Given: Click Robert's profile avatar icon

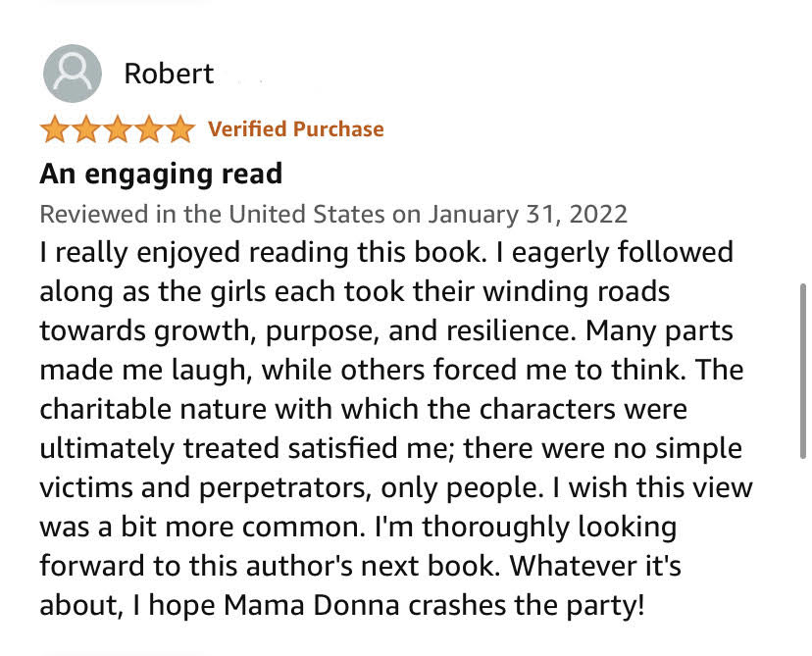Looking at the screenshot, I should click(x=73, y=74).
